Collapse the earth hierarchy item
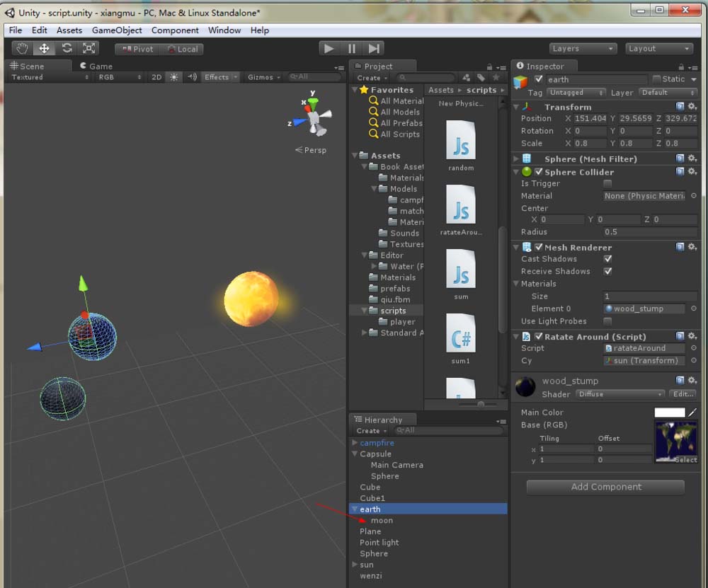This screenshot has width=708, height=588. pyautogui.click(x=355, y=509)
